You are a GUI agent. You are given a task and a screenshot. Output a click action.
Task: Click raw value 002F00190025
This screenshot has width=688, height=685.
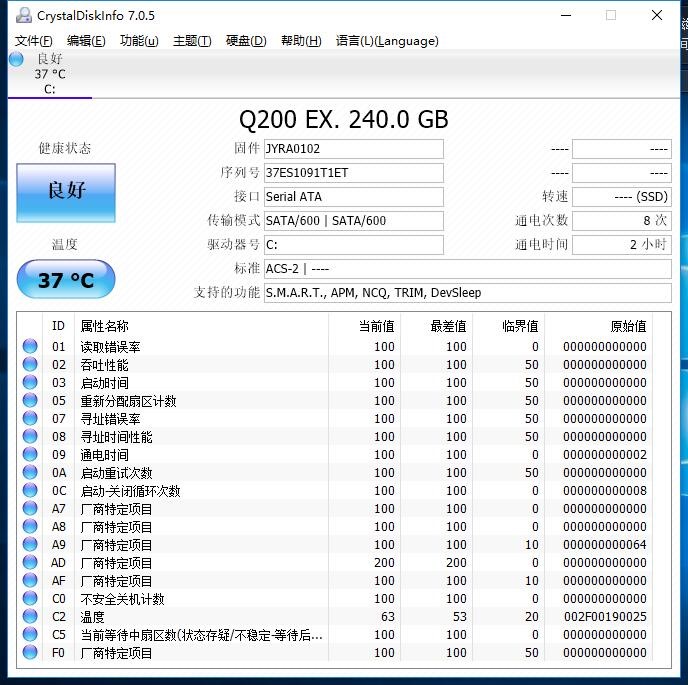(605, 617)
